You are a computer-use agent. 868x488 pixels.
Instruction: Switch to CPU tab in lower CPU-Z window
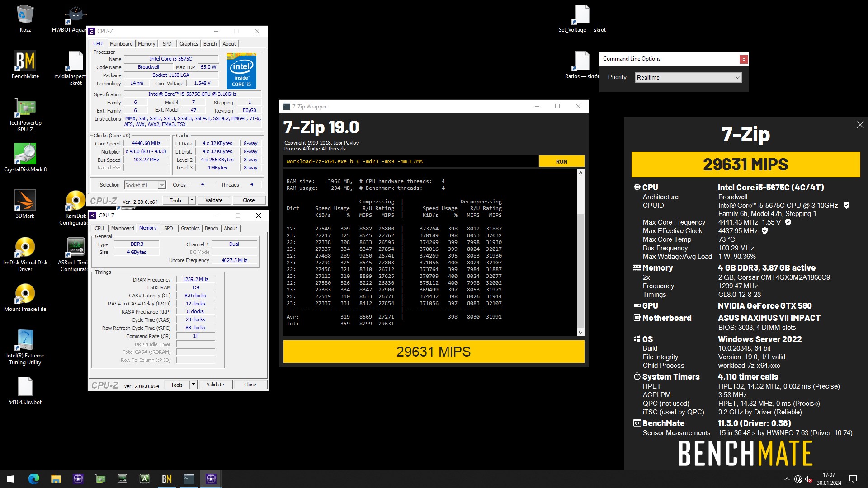(99, 228)
